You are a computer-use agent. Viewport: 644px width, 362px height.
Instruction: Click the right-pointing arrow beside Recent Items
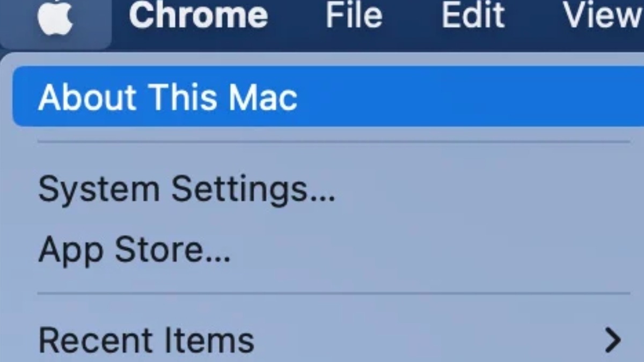[x=612, y=339]
